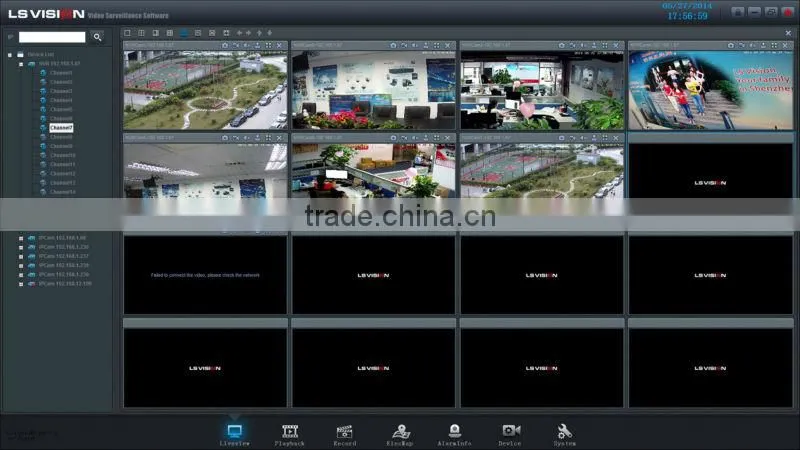This screenshot has height=450, width=800.
Task: Close the second-row reception desk stream
Action: point(447,138)
